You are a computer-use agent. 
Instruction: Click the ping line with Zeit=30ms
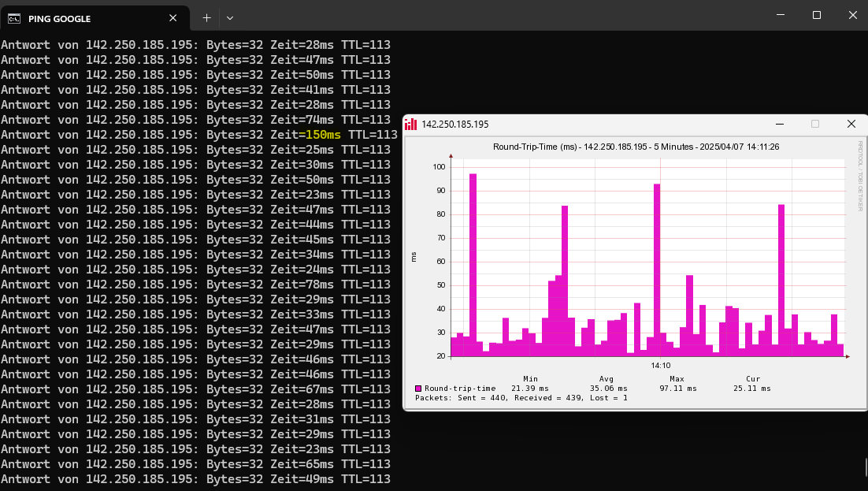coord(195,165)
